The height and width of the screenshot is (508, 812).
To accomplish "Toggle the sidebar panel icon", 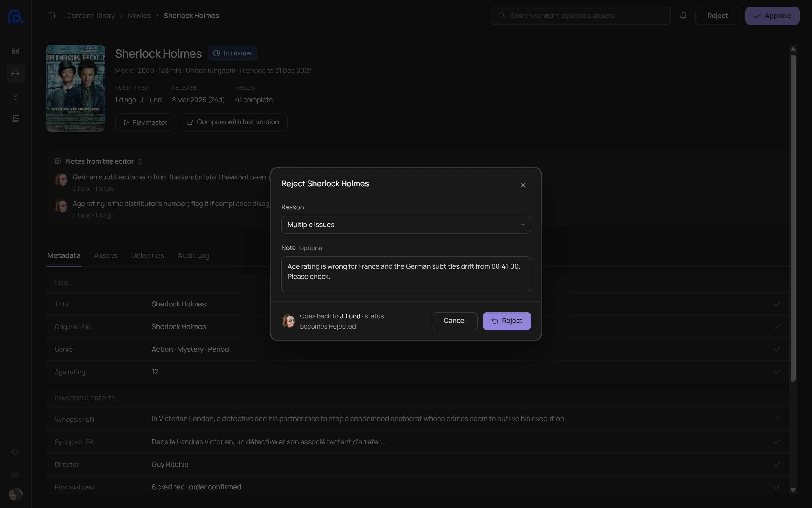I will [x=51, y=16].
